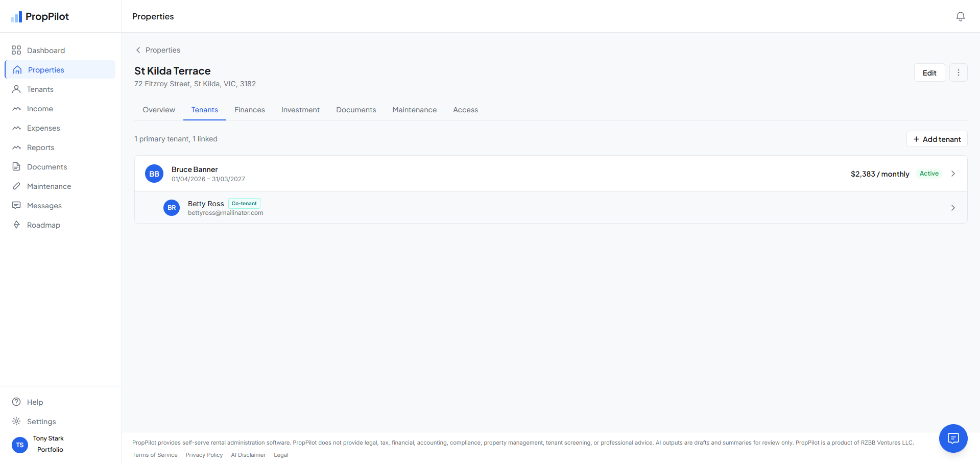Click the Messages icon in sidebar
This screenshot has height=465, width=980.
point(16,205)
